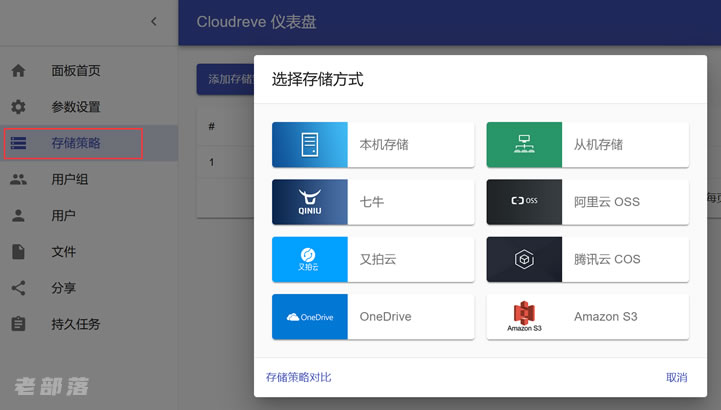Click the Cloudreve 仪表盘 header title
This screenshot has width=721, height=410.
click(x=256, y=22)
